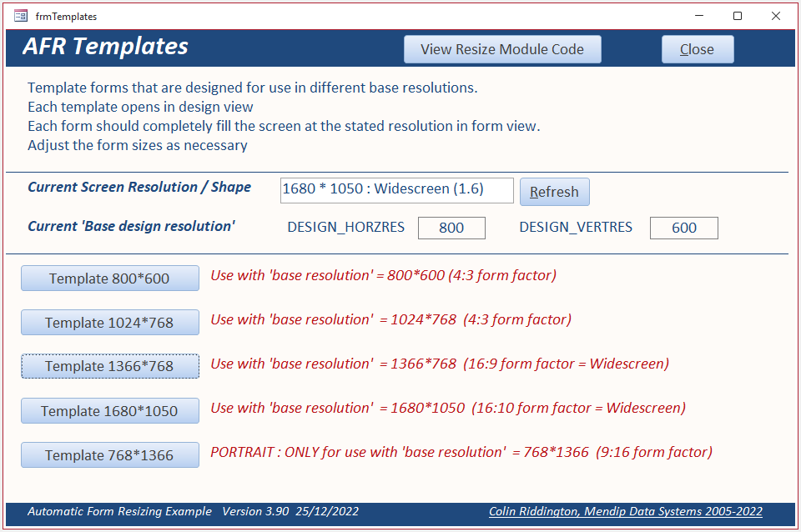The height and width of the screenshot is (532, 801).
Task: Refresh the current screen resolution
Action: pos(554,192)
